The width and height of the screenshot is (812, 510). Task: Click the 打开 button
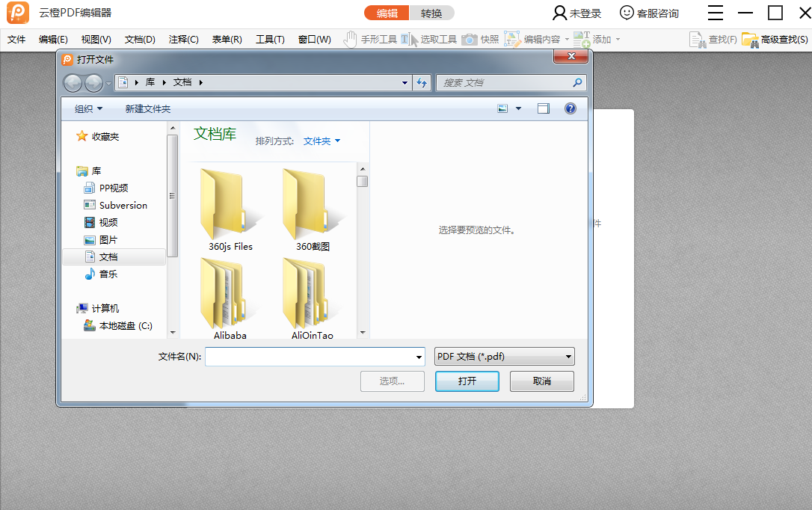point(467,381)
